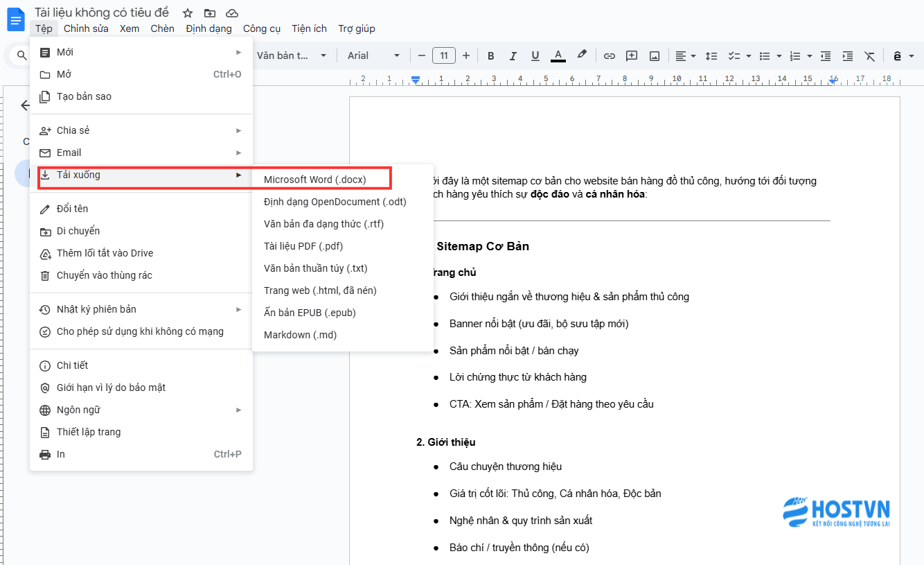Open the highlight color picker
Viewport: 924px width, 565px height.
coord(582,55)
